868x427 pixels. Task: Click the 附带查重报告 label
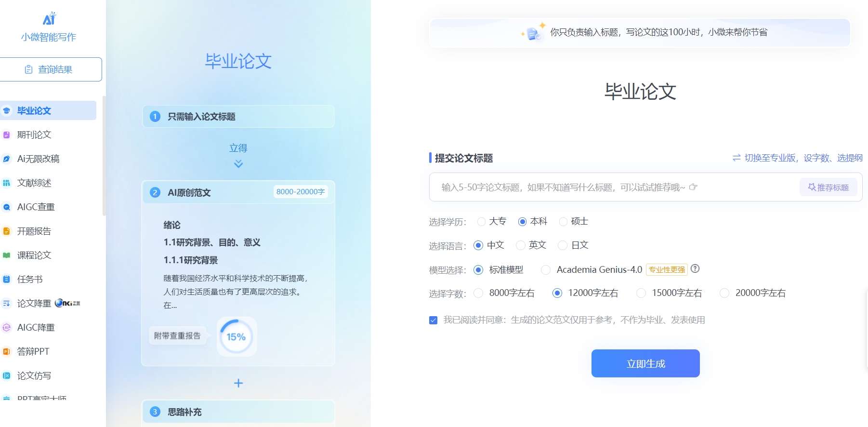(177, 336)
